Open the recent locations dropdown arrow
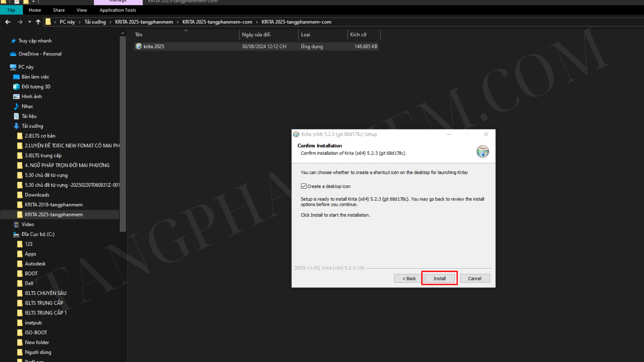 [30, 22]
